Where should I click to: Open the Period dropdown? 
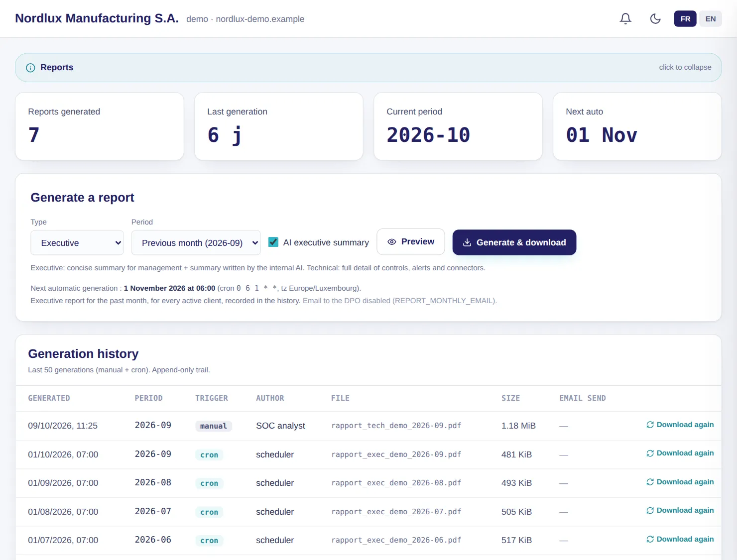196,243
